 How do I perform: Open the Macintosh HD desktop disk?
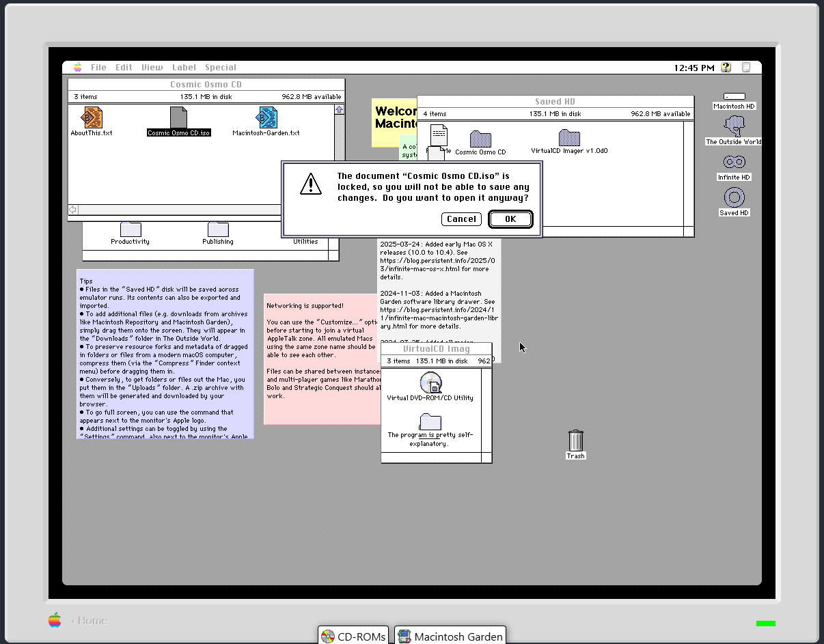tap(734, 96)
